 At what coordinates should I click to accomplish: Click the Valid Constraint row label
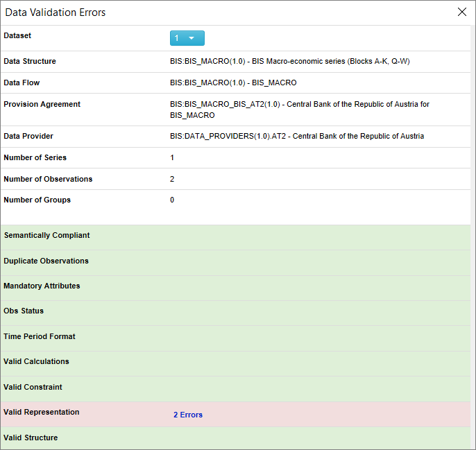click(x=33, y=387)
